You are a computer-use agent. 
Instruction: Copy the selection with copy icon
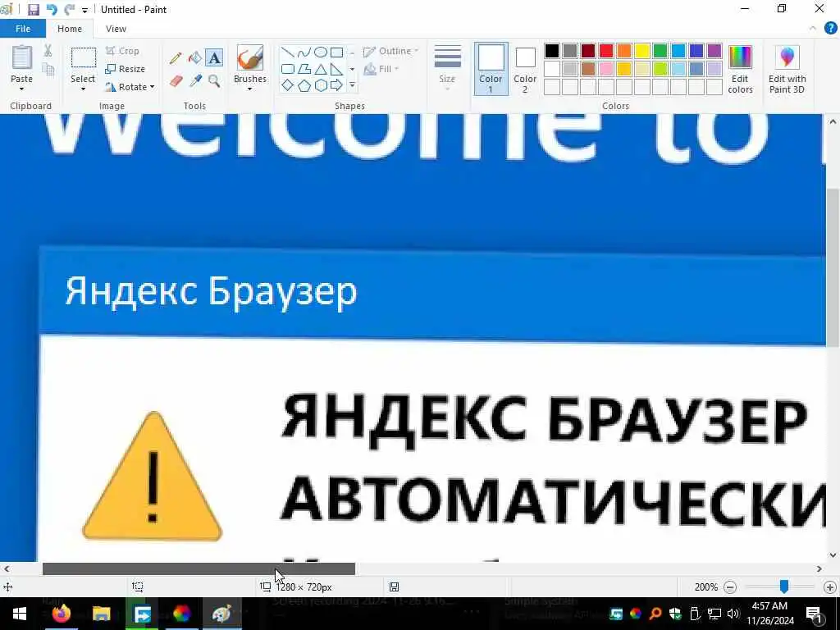click(48, 70)
